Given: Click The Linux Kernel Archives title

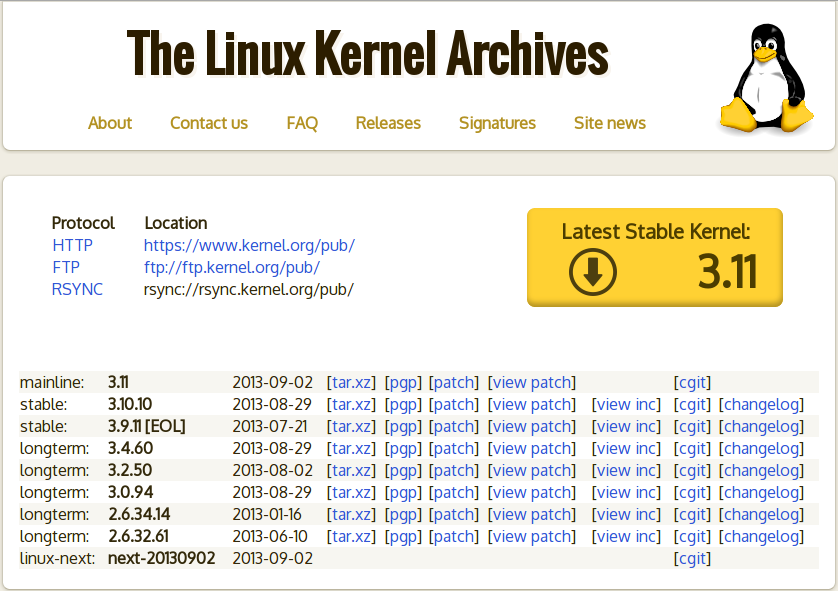Looking at the screenshot, I should tap(368, 53).
